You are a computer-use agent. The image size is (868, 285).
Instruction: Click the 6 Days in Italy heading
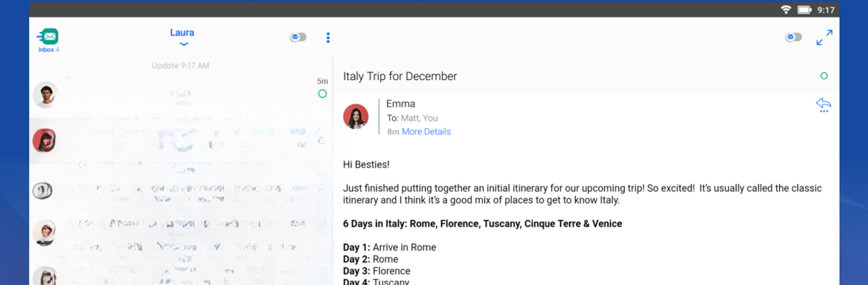click(482, 223)
